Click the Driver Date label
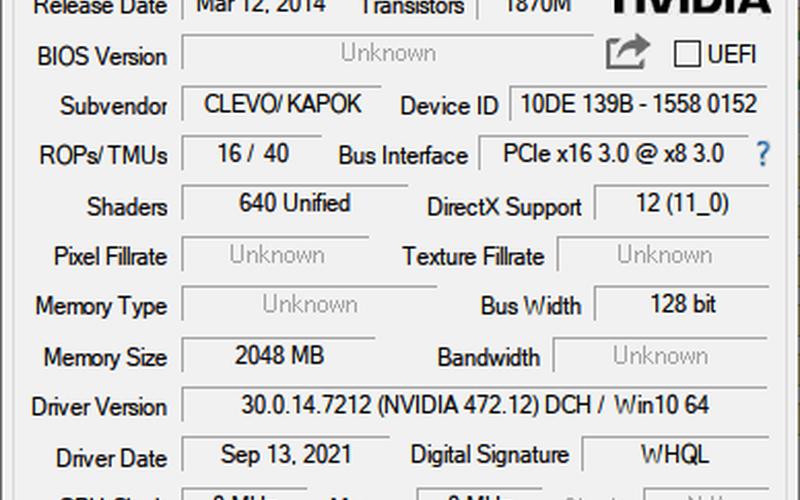 112,458
